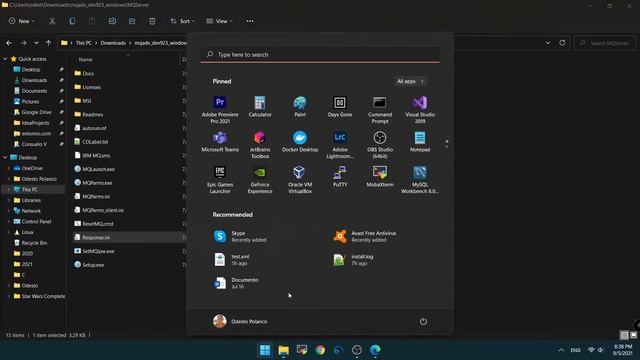Open Docker Desktop pinned app
Viewport: 640px width, 360px height.
[x=300, y=142]
